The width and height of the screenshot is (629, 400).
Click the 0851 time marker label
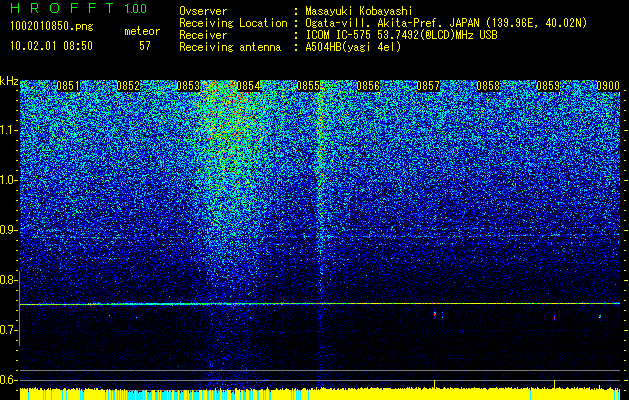pos(68,86)
